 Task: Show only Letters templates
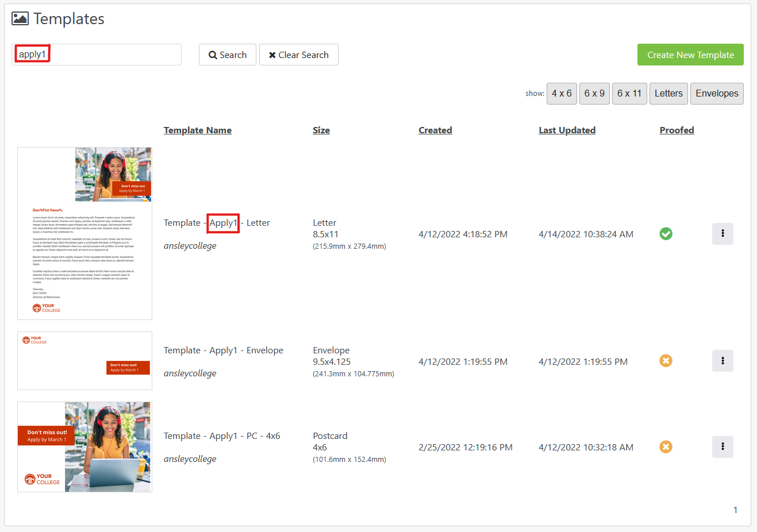(x=668, y=94)
